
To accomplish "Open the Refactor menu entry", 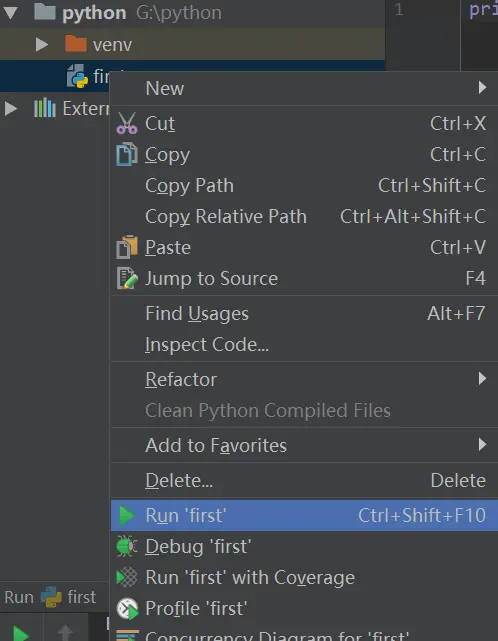I will coord(304,379).
